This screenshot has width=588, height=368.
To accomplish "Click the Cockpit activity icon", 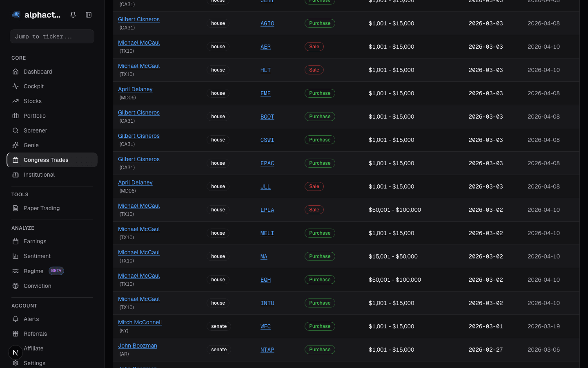I will coord(16,86).
